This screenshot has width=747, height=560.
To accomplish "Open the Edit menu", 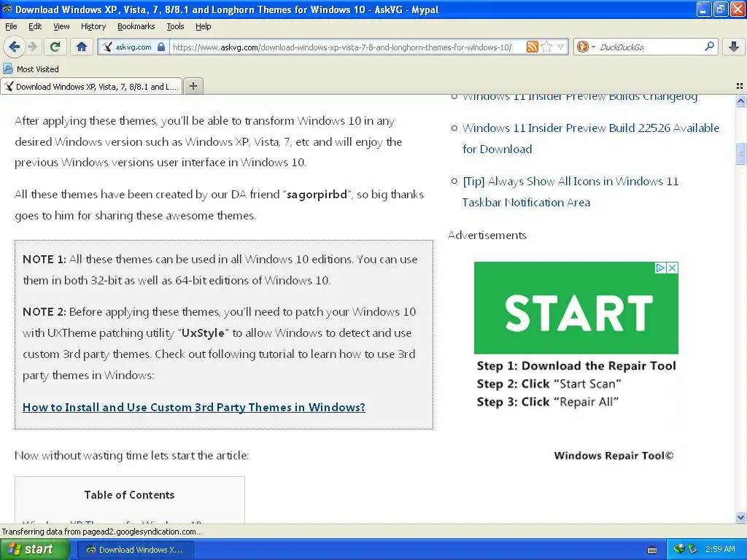I will click(x=35, y=26).
